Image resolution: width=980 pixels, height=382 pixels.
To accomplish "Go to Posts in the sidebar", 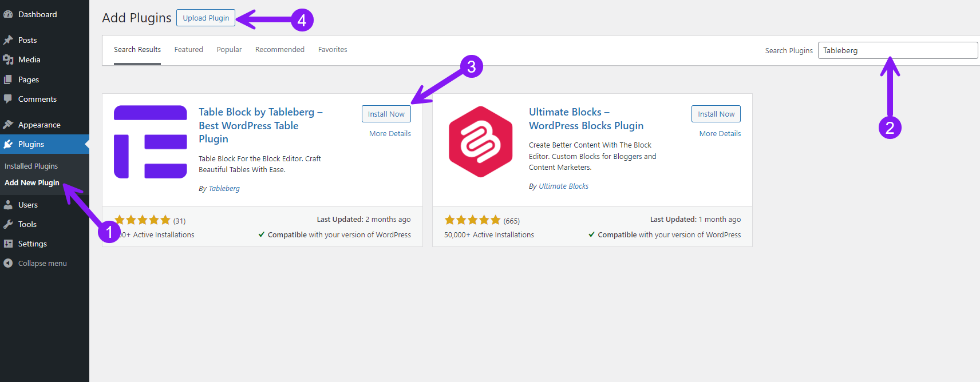I will tap(45, 40).
